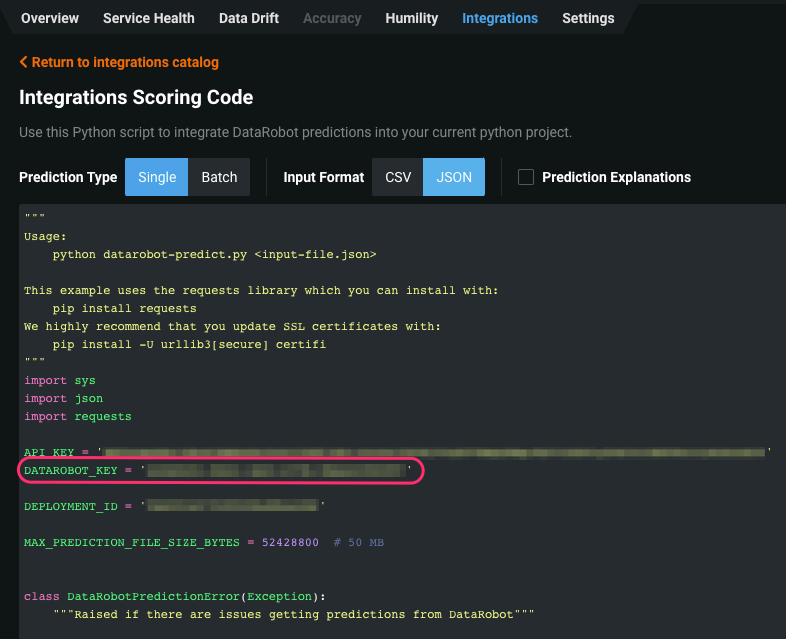Switch to the Service Health tab
Viewport: 786px width, 639px height.
(149, 18)
